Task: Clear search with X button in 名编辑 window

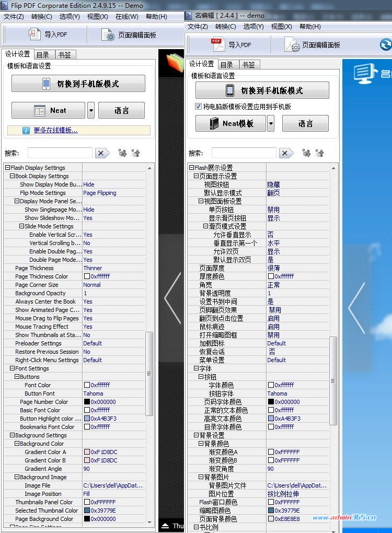Action: tap(285, 153)
